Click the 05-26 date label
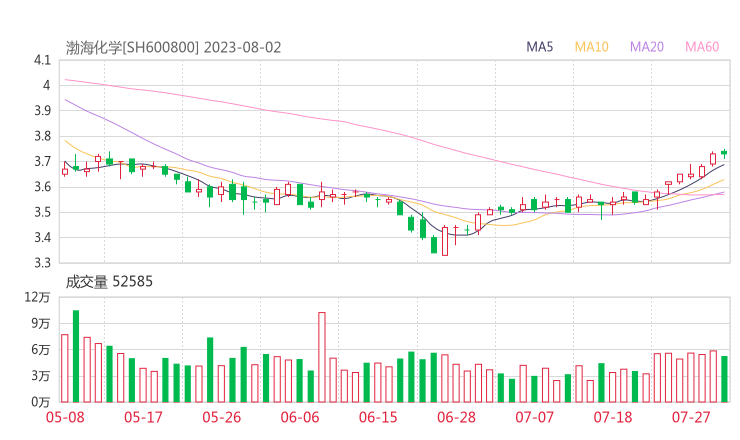The height and width of the screenshot is (440, 740). coord(222,417)
